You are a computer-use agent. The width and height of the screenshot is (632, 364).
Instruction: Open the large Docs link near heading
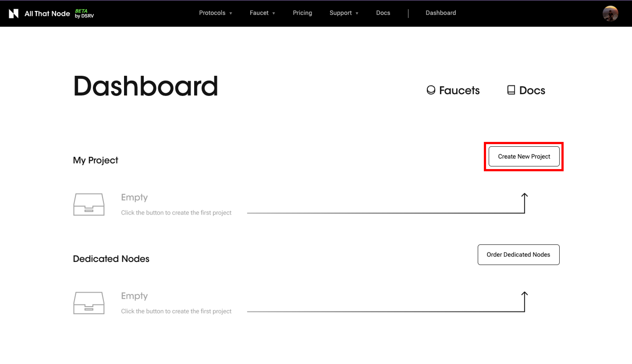click(x=526, y=90)
